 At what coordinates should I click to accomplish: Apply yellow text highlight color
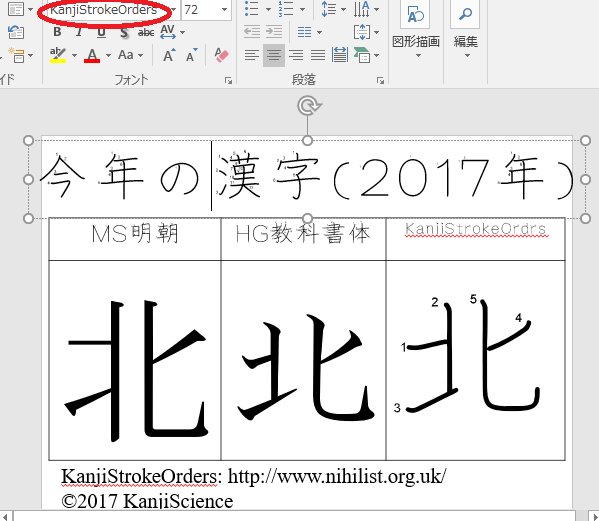coord(58,55)
